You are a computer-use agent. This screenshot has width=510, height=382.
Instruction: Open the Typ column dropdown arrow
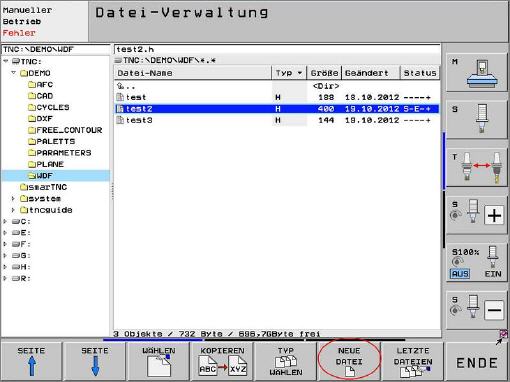[300, 73]
